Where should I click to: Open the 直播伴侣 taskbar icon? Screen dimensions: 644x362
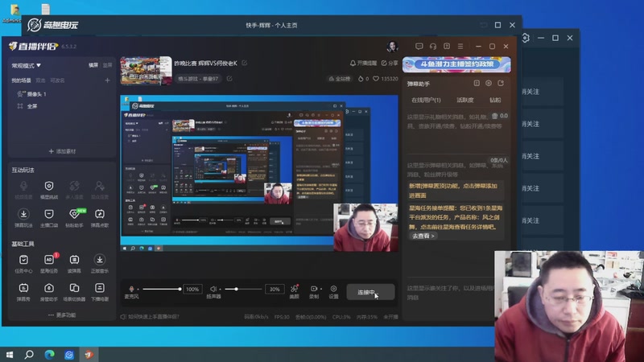point(89,354)
